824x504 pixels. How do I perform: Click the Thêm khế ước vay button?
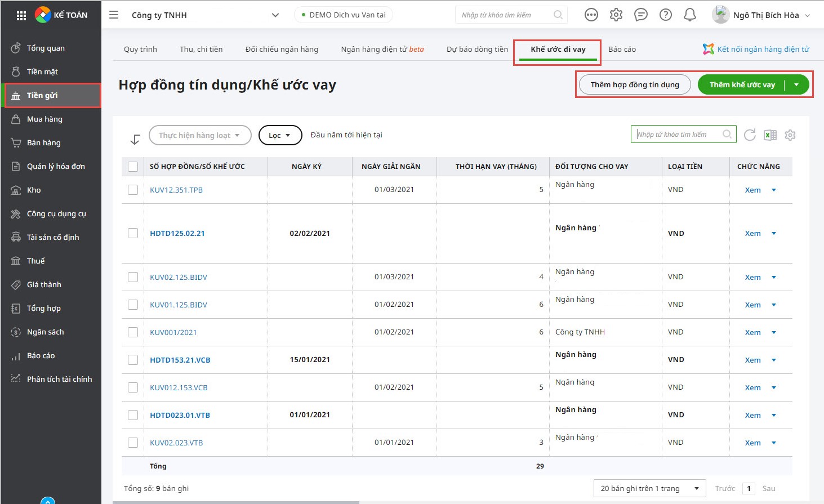click(742, 85)
